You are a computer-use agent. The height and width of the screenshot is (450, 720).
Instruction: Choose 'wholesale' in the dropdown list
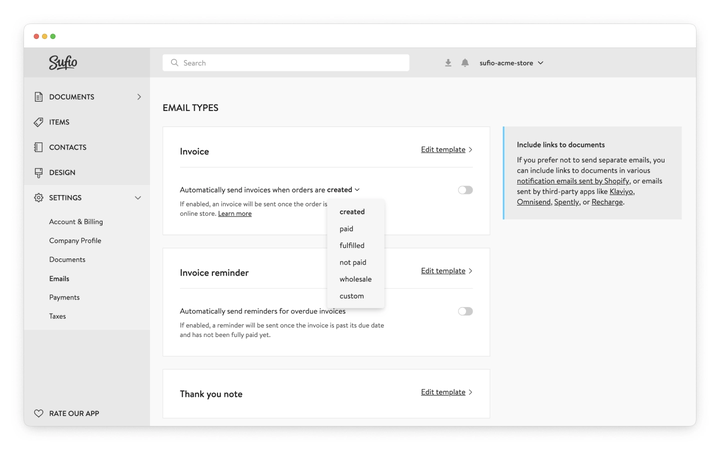tap(355, 279)
